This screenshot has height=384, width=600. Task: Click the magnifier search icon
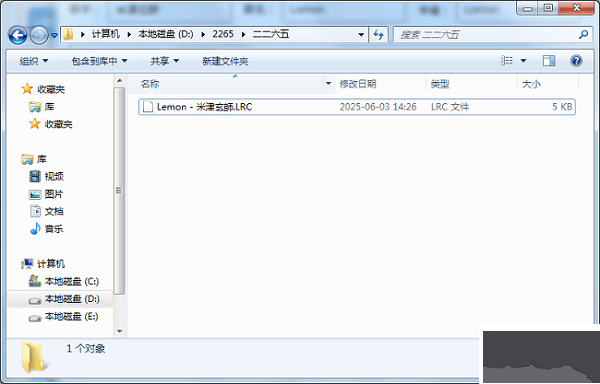(x=583, y=35)
